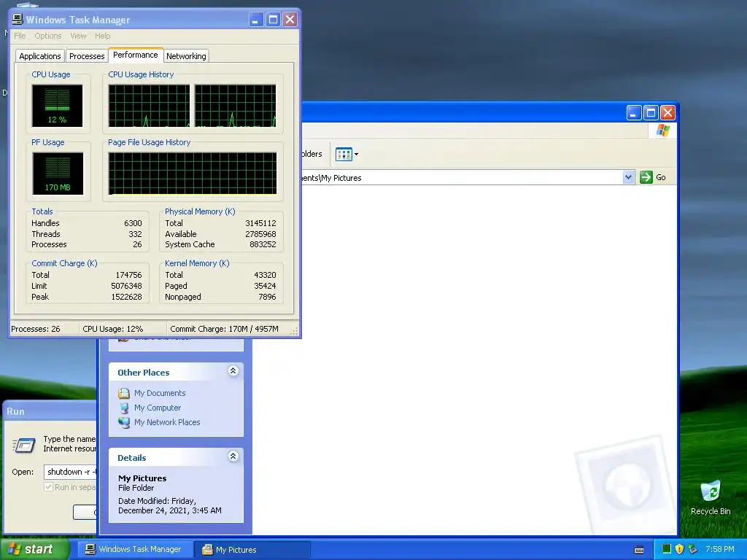The height and width of the screenshot is (560, 747).
Task: Click the My Network Places globe icon
Action: [124, 422]
